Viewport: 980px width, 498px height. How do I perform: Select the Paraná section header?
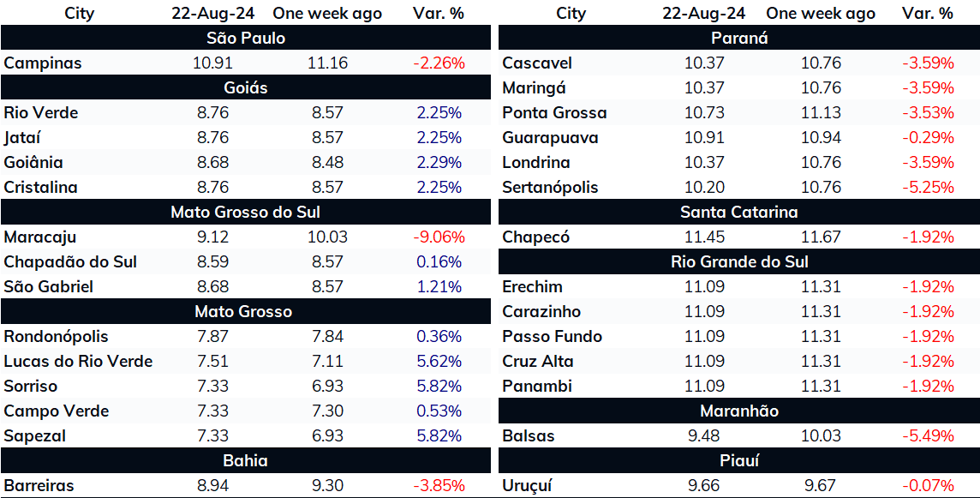coord(739,39)
